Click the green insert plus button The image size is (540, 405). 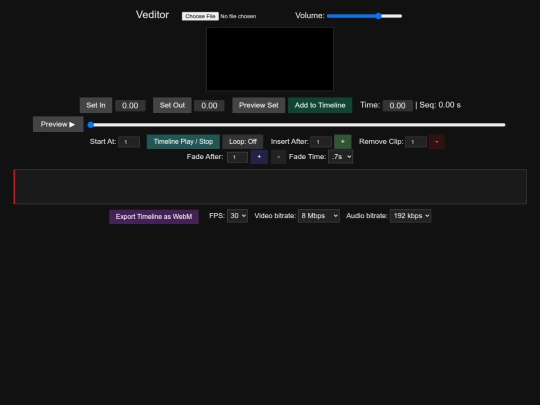click(343, 142)
